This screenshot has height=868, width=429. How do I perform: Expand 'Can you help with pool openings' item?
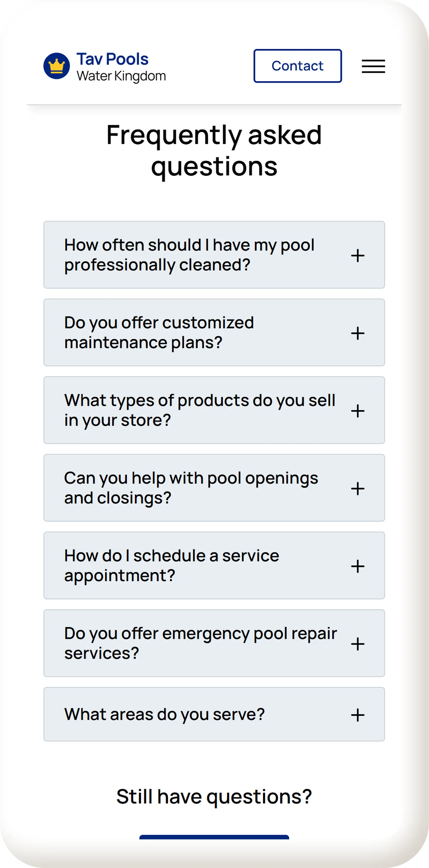(x=191, y=488)
